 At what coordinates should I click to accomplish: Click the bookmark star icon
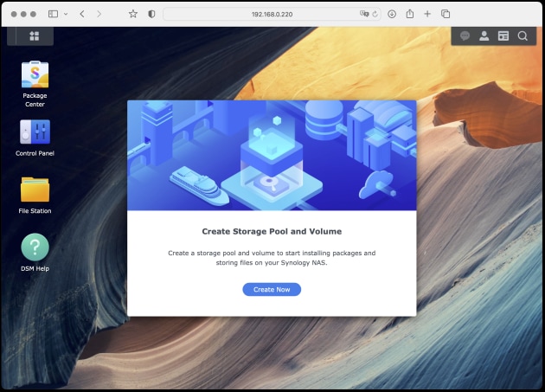pos(132,14)
